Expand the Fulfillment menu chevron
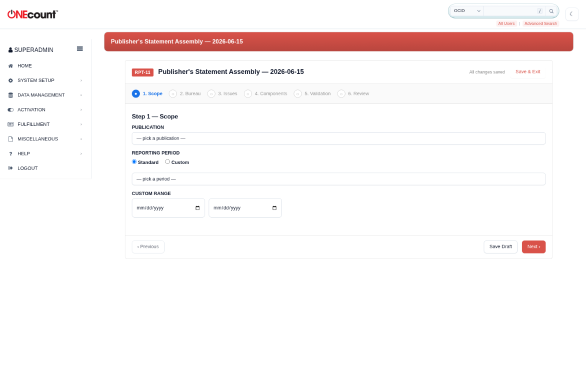Screen dimensions: 586x366 pyautogui.click(x=81, y=124)
